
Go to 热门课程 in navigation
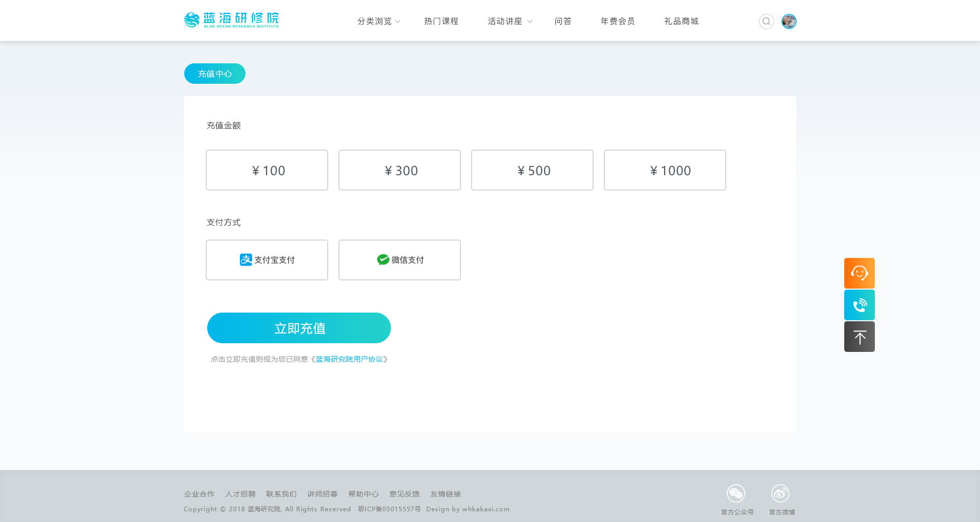(x=441, y=21)
